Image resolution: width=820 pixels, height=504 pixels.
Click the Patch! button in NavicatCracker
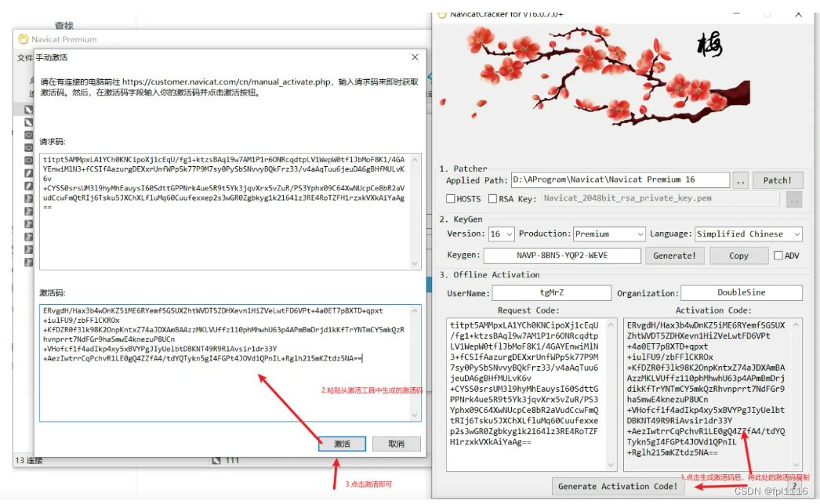point(777,179)
